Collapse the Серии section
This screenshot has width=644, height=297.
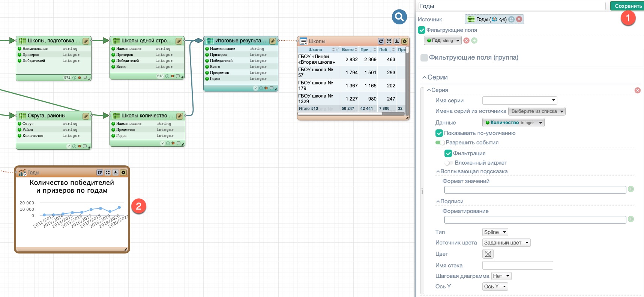coord(425,77)
